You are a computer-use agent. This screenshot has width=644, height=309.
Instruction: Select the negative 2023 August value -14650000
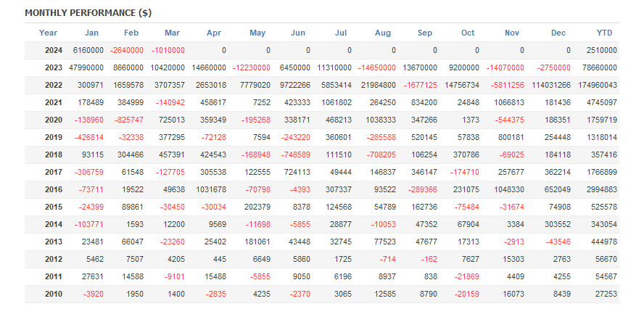374,68
